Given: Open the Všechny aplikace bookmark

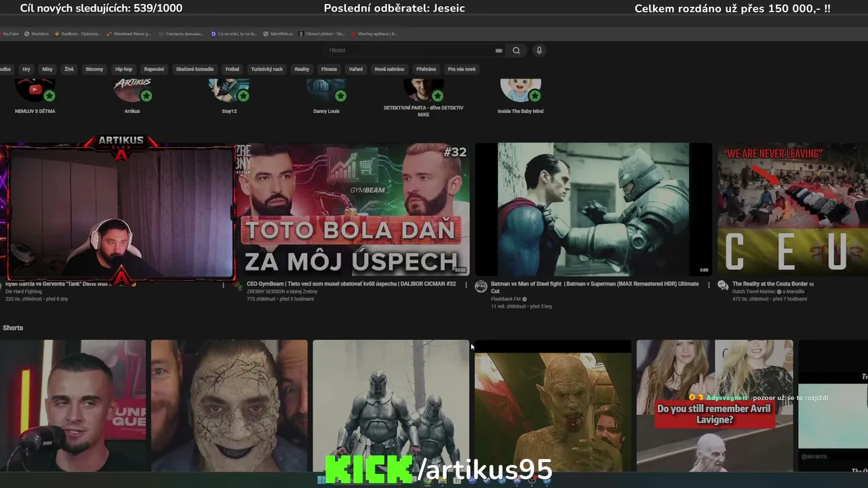Looking at the screenshot, I should click(x=374, y=33).
